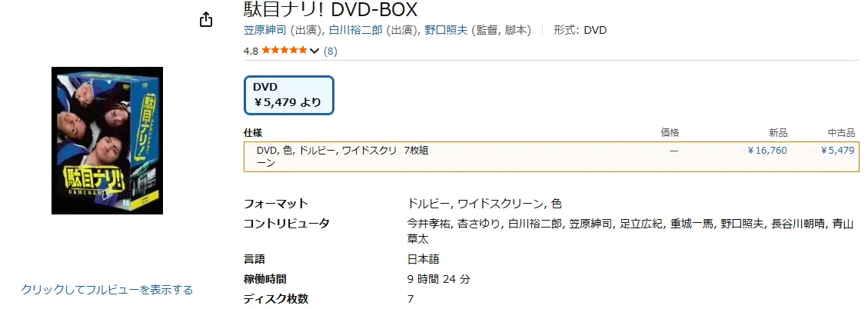Click the 形式: DVD label
Viewport: 868px width, 309px height.
coord(580,31)
